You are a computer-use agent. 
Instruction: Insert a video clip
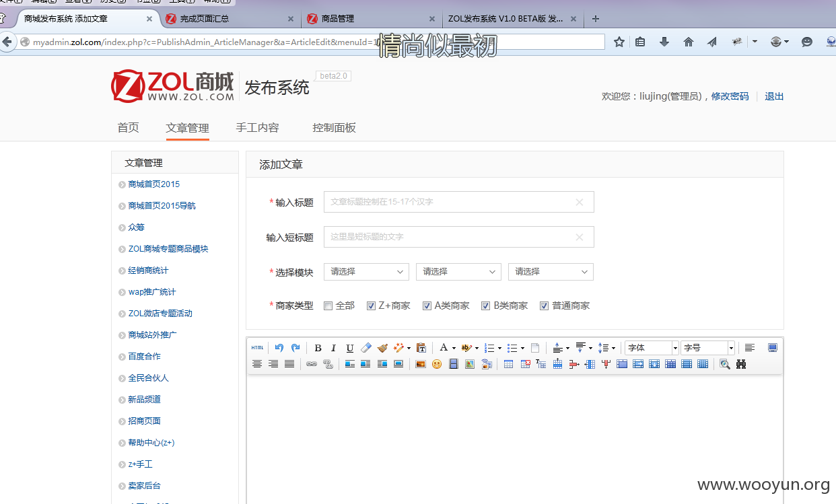tap(453, 364)
